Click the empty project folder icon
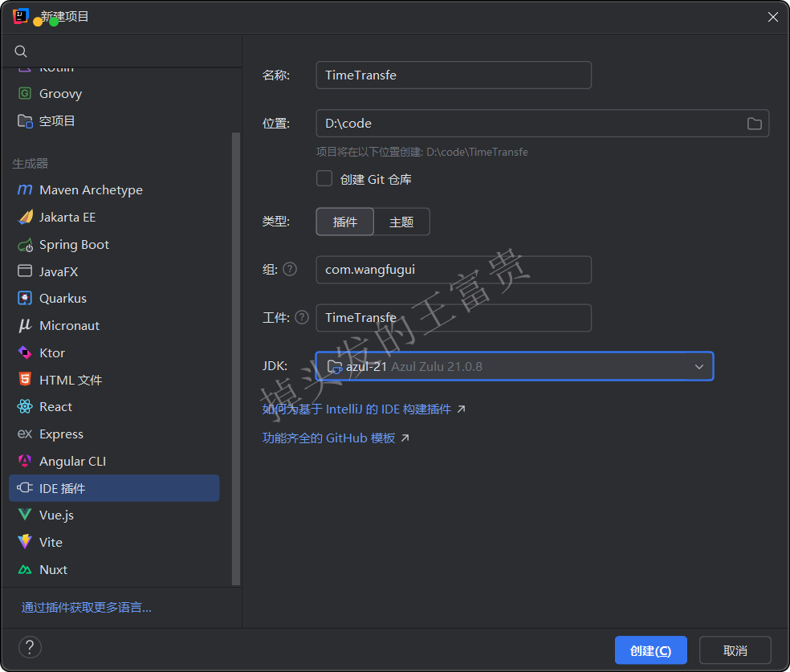This screenshot has height=672, width=790. (x=25, y=121)
